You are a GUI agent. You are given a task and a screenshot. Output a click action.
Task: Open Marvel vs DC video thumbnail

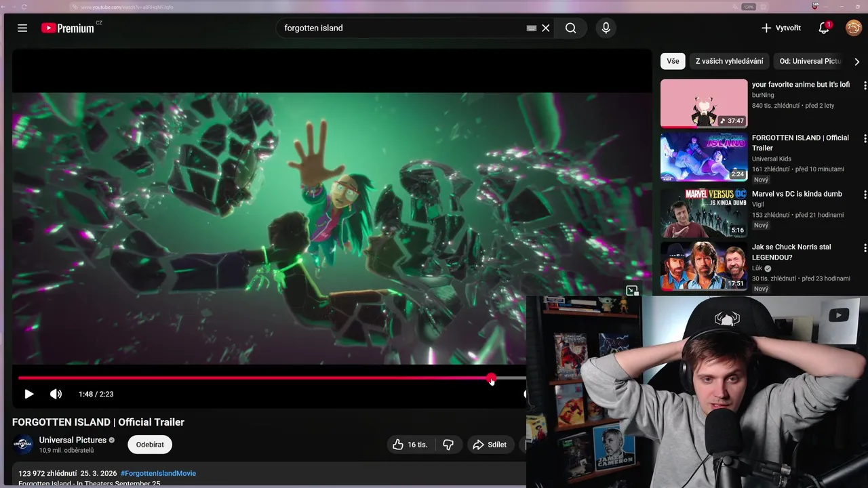coord(704,213)
